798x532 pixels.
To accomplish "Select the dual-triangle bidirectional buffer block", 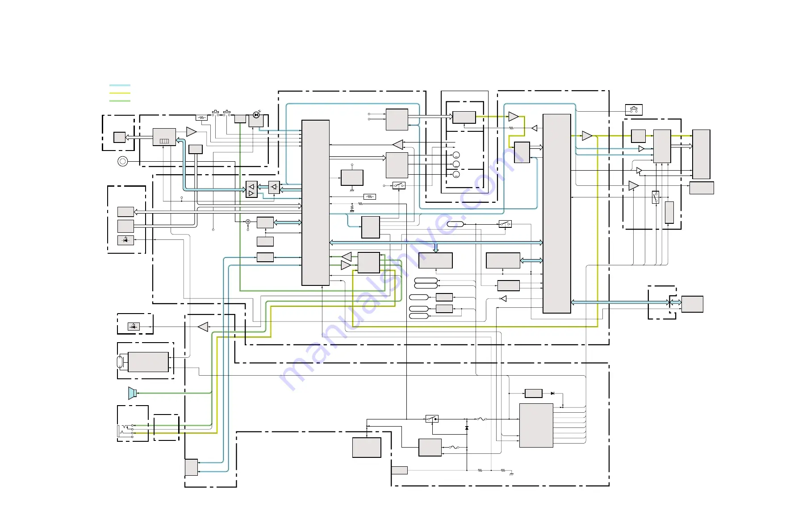I will [x=252, y=189].
